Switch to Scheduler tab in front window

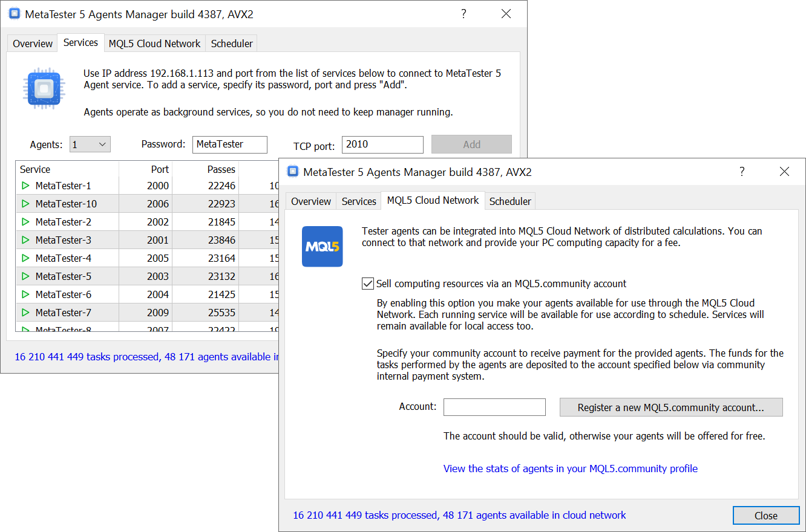pyautogui.click(x=510, y=201)
